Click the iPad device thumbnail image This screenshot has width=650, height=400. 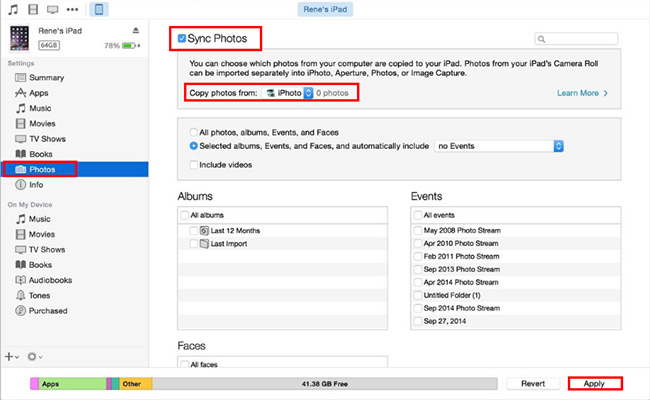point(19,38)
